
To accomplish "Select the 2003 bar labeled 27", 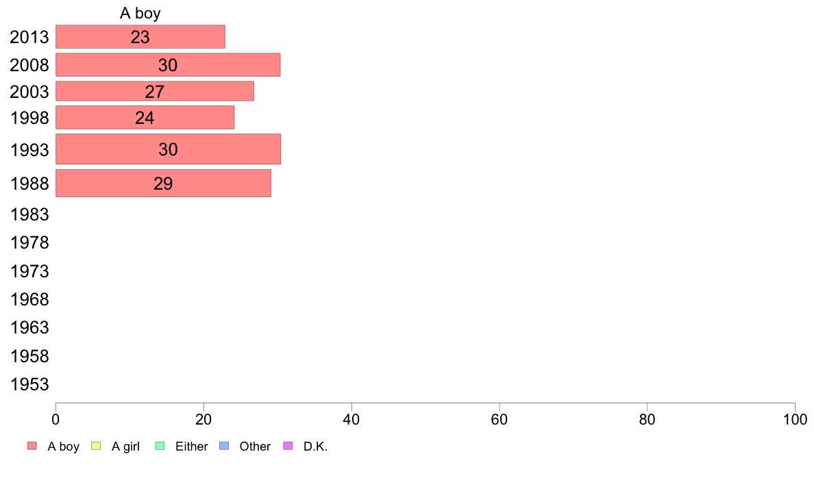I will [x=155, y=91].
